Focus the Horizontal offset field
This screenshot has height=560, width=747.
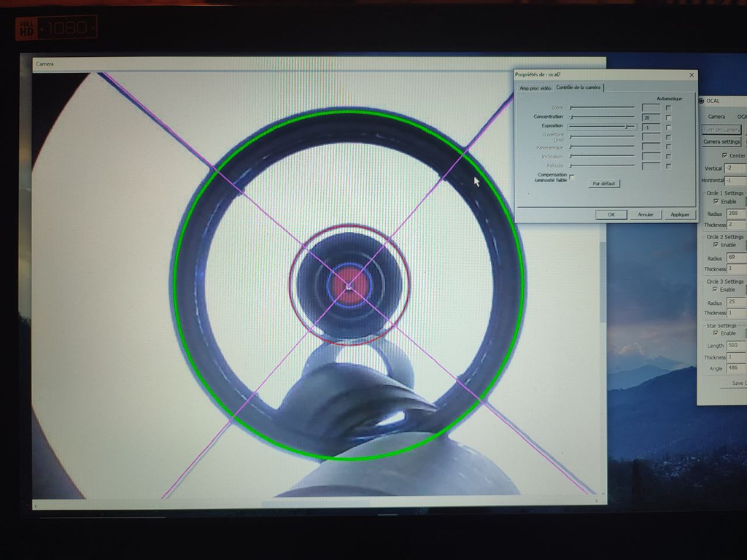click(735, 181)
